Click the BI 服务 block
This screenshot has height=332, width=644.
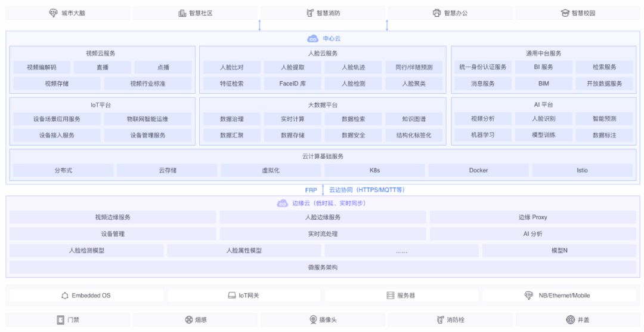(544, 67)
